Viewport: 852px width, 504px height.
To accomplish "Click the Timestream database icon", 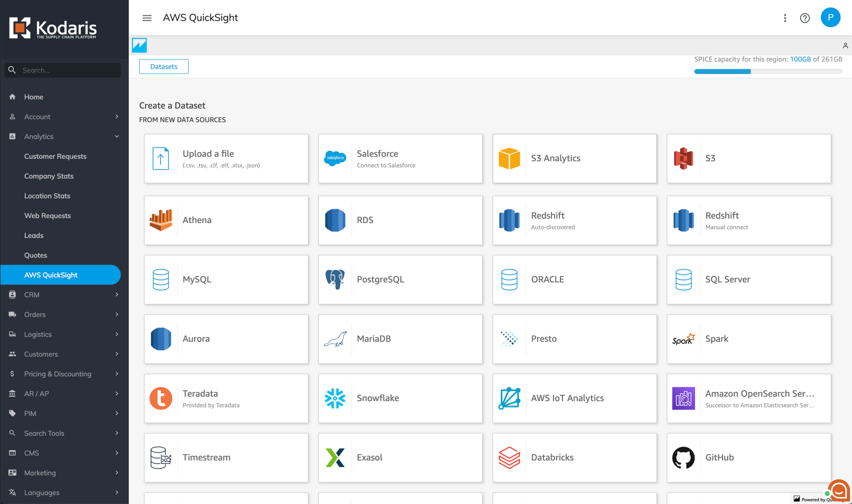I will tap(161, 458).
